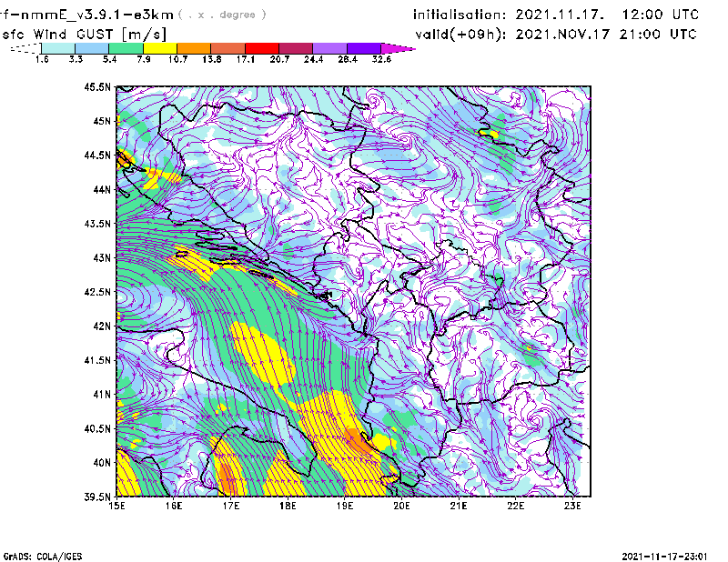This screenshot has height=562, width=728.
Task: Click the orange legend swatch from 10.7 to 13.8
Action: [x=194, y=48]
